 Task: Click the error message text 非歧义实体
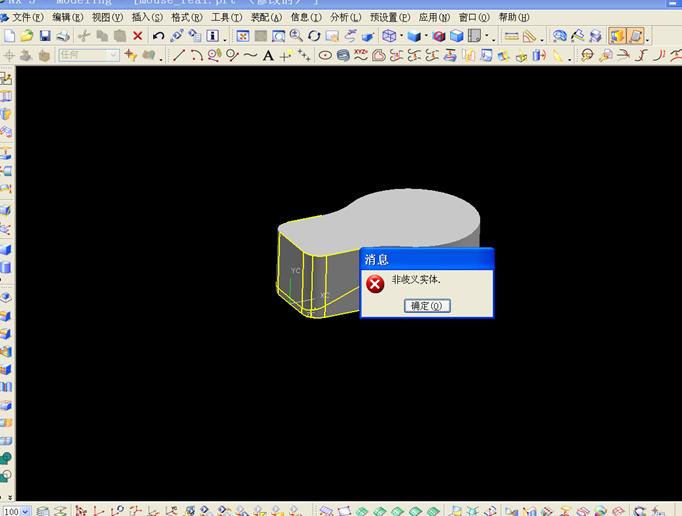[416, 279]
